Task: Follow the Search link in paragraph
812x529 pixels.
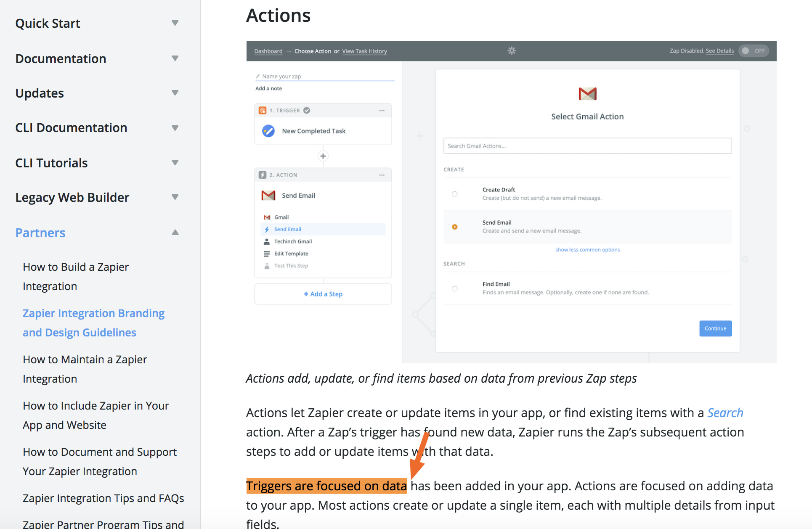Action: 725,413
